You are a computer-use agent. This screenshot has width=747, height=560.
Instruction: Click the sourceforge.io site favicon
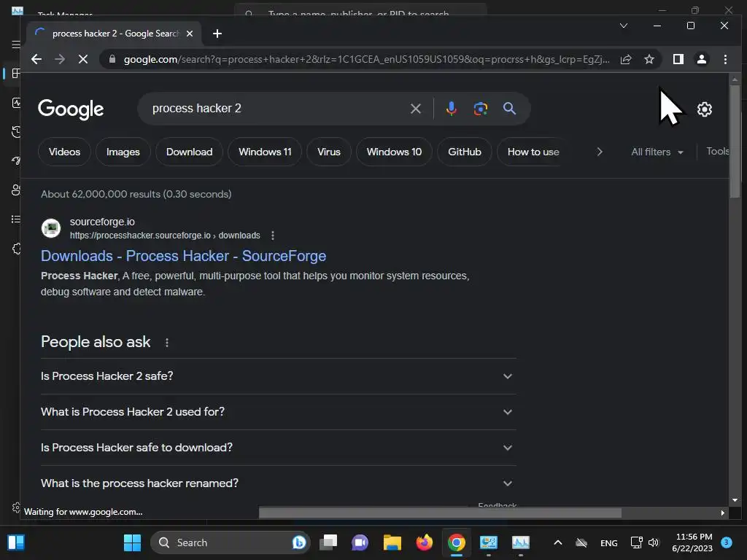coord(51,228)
